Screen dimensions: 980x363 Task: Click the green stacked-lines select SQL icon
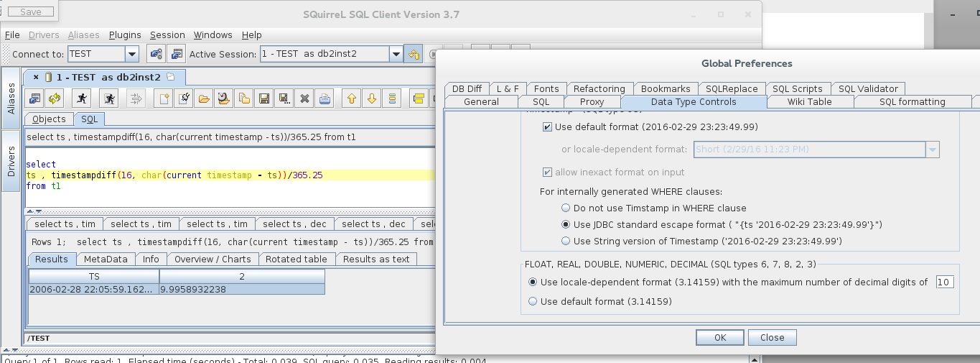point(392,98)
